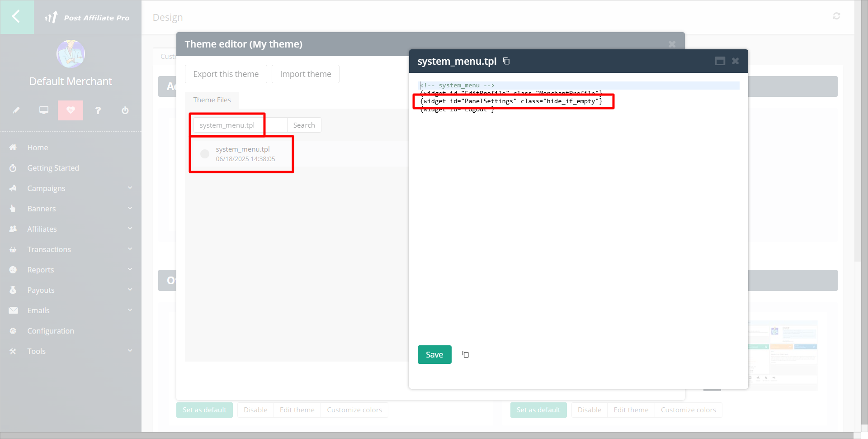Click the PanelSettings widget code line
Screen dimensions: 868x439
511,101
